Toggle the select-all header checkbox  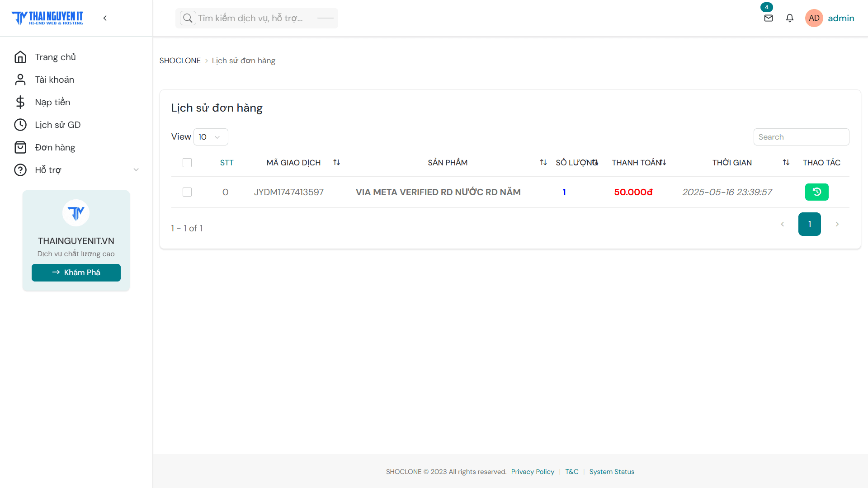187,163
